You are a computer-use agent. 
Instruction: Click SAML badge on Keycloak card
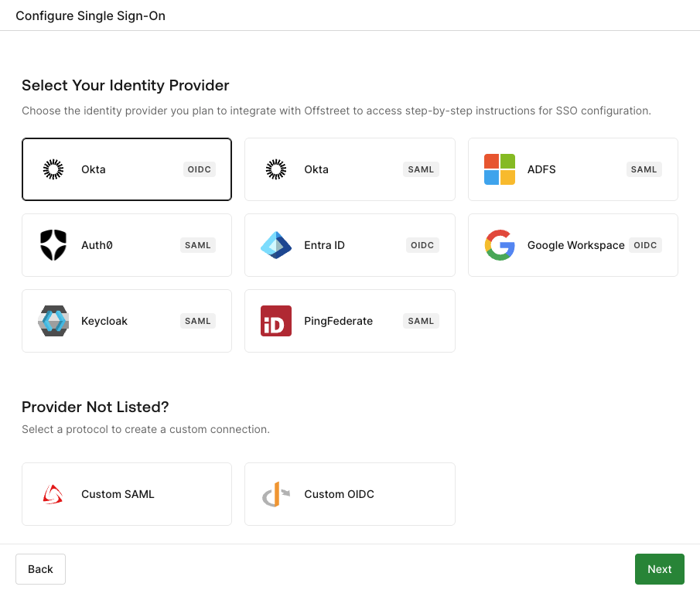[x=198, y=321]
